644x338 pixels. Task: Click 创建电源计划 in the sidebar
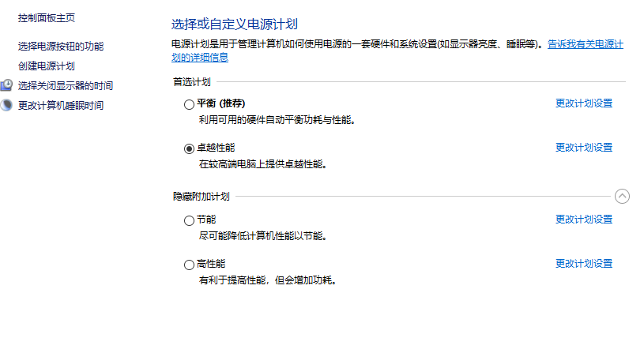click(47, 66)
